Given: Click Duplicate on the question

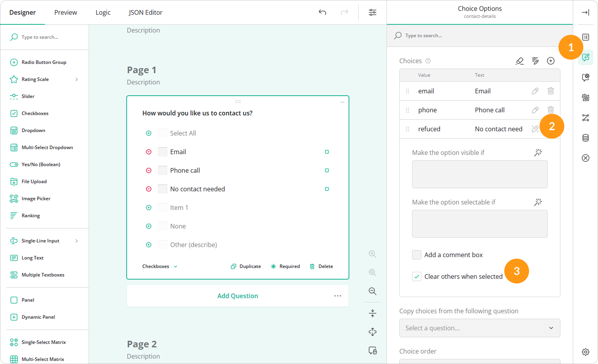Looking at the screenshot, I should pos(246,266).
